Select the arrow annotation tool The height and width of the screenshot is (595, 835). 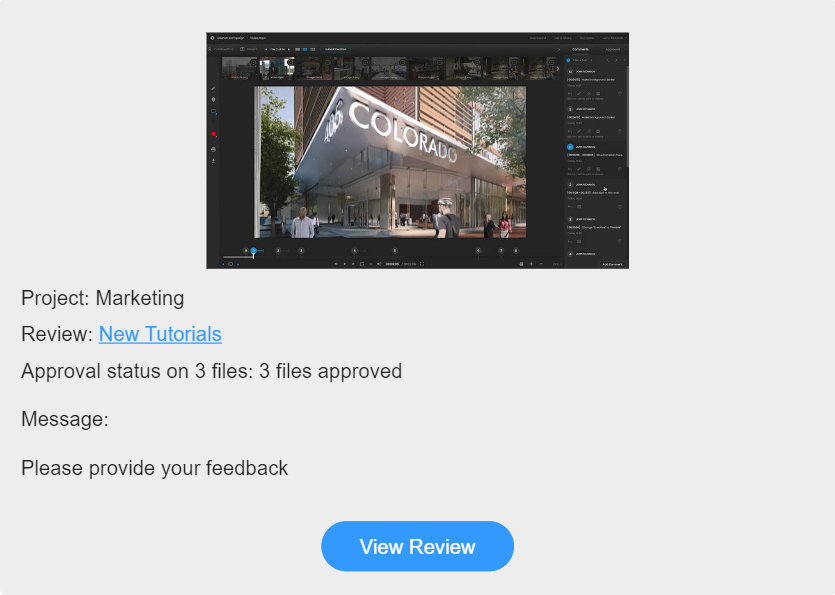[213, 123]
